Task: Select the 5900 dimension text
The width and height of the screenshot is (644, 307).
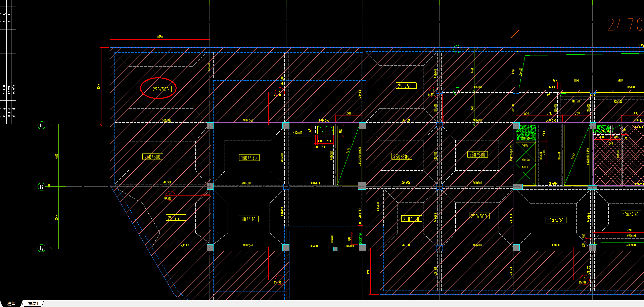Action: point(620,81)
